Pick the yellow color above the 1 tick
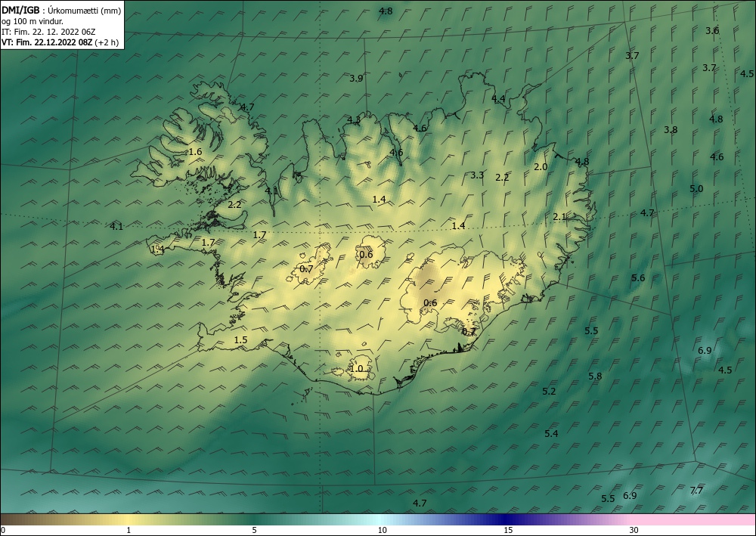 pyautogui.click(x=129, y=519)
